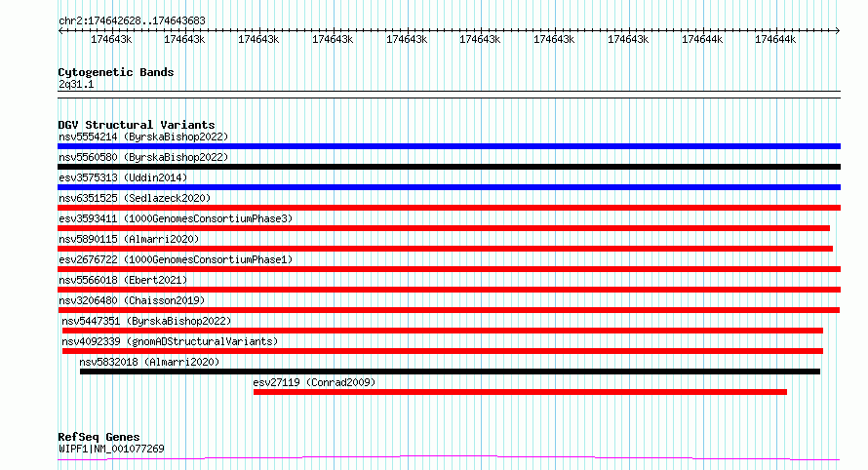The width and height of the screenshot is (868, 470).
Task: Click the magenta WIPF1 gene track line
Action: (x=449, y=457)
